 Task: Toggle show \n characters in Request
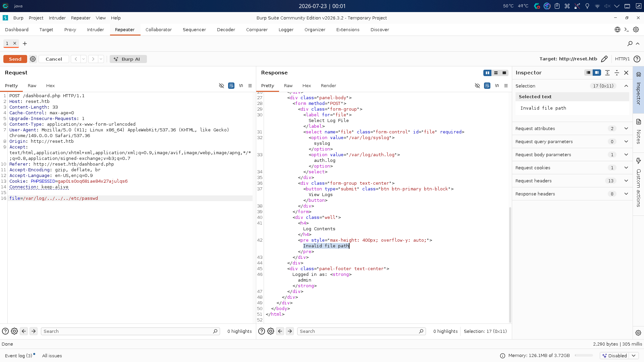pyautogui.click(x=241, y=86)
